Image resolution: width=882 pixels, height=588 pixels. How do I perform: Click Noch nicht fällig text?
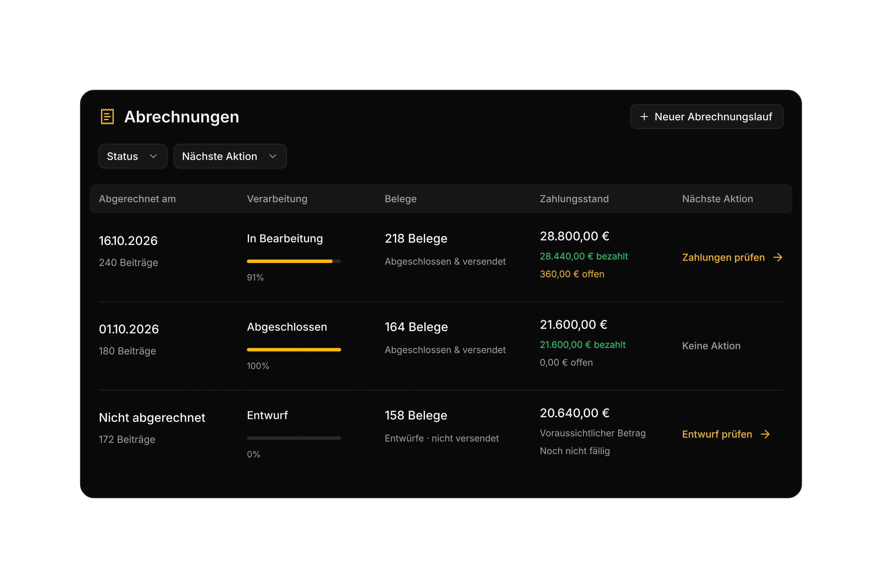(x=575, y=451)
